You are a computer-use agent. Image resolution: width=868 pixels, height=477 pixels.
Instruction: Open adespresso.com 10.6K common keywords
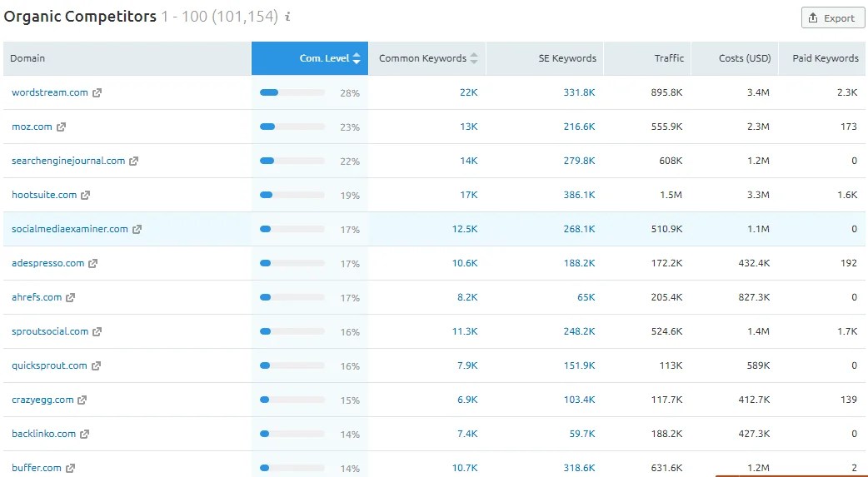tap(465, 263)
